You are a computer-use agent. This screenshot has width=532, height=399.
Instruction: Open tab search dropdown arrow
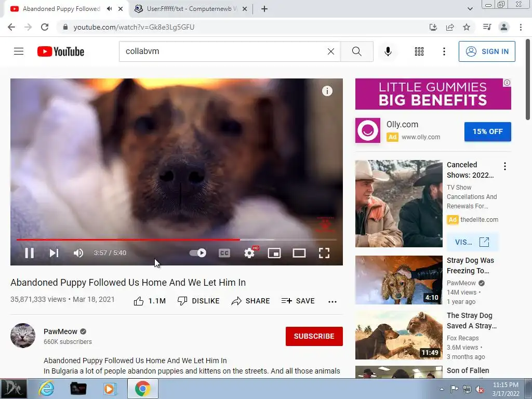click(470, 9)
